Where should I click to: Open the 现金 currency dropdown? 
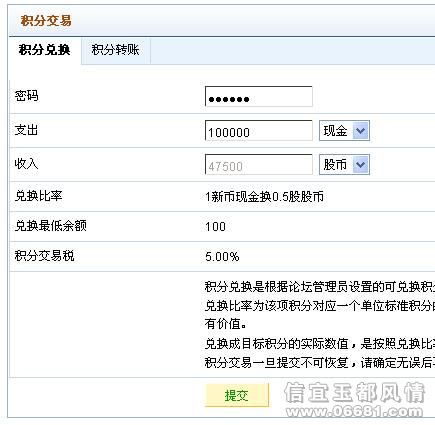click(x=344, y=131)
